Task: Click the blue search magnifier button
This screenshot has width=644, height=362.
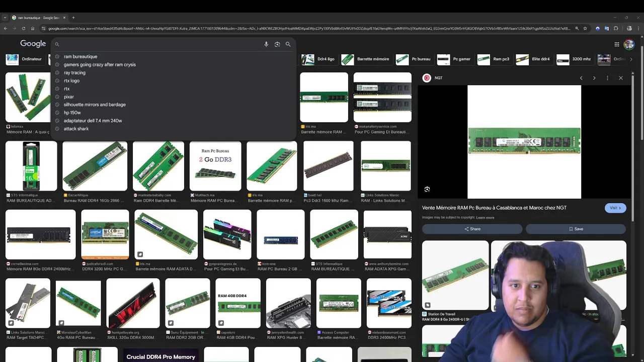Action: coord(288,44)
